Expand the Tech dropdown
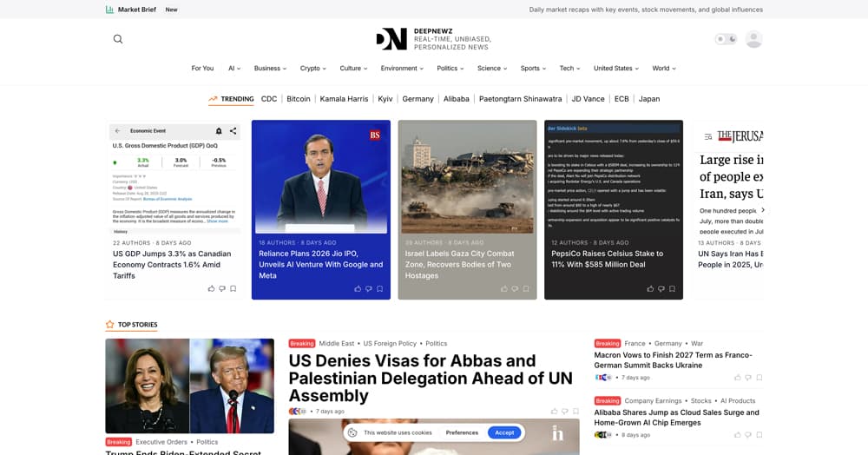 (x=569, y=68)
